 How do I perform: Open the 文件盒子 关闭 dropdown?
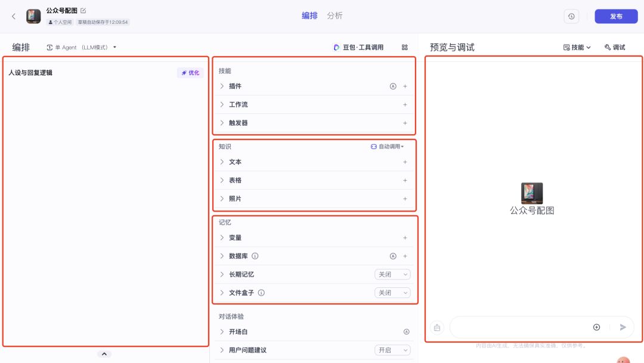[x=392, y=293]
